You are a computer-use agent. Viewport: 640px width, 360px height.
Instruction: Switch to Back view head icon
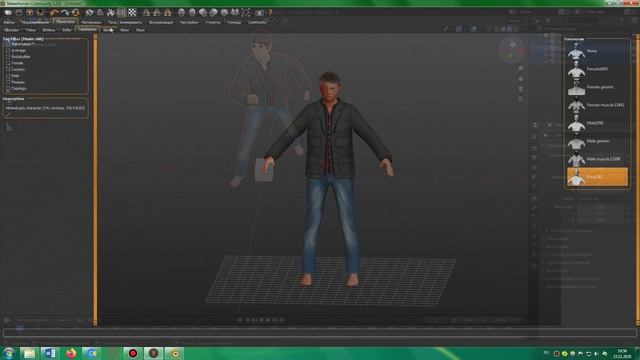coord(192,13)
